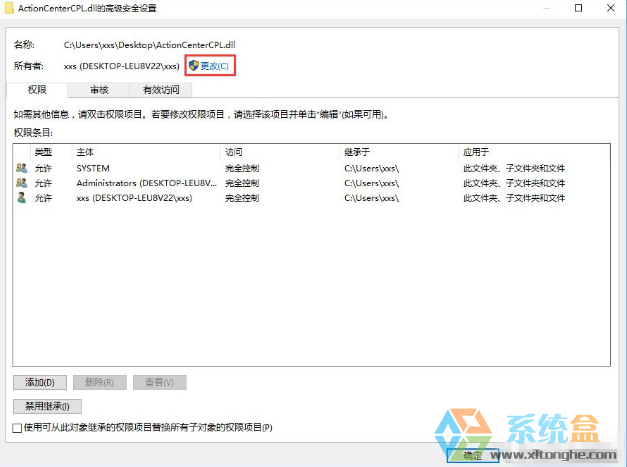The height and width of the screenshot is (467, 627).
Task: Click the 确定 button
Action: coord(473,455)
